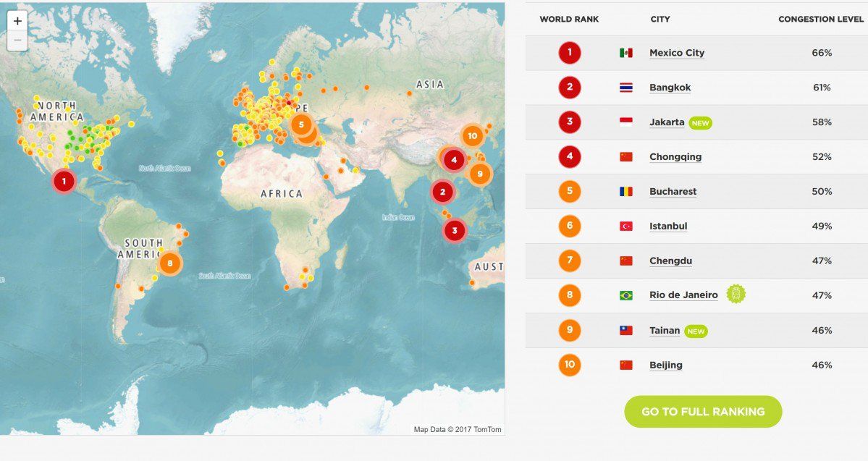Image resolution: width=868 pixels, height=461 pixels.
Task: Click the Congestion Level column header
Action: [x=822, y=20]
